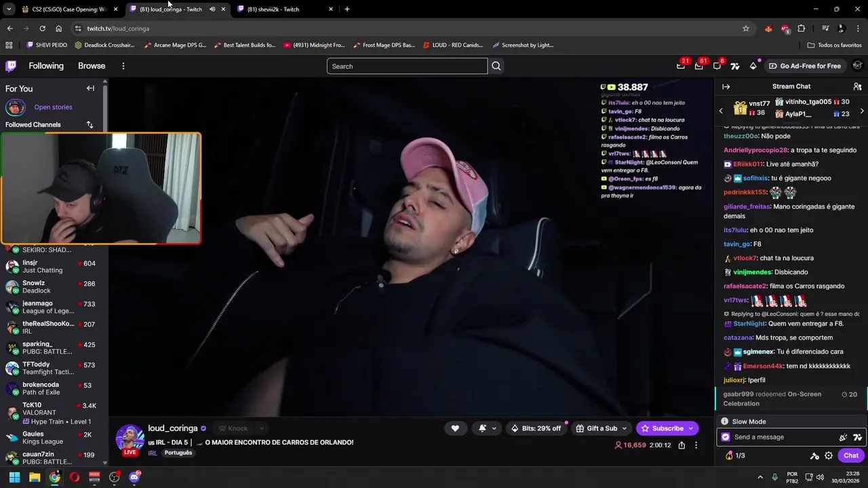Sort followed channels with the arrows icon
The height and width of the screenshot is (488, 868).
90,125
